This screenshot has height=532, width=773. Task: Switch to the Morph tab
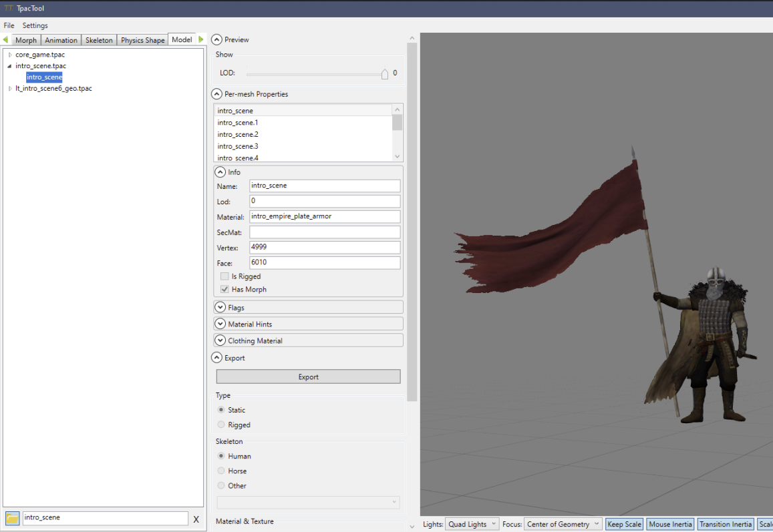(x=25, y=40)
